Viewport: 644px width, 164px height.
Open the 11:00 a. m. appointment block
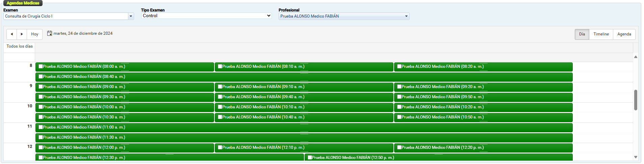[x=304, y=128]
